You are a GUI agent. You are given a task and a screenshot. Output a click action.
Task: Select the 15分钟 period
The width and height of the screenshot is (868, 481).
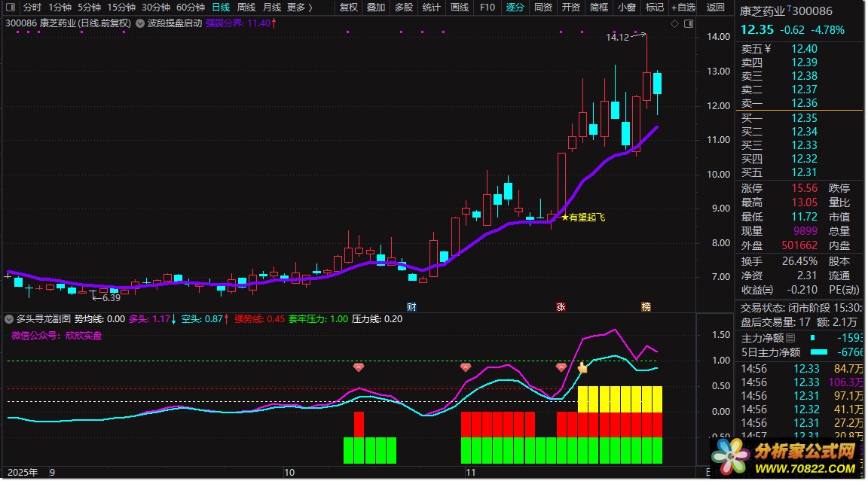[121, 8]
